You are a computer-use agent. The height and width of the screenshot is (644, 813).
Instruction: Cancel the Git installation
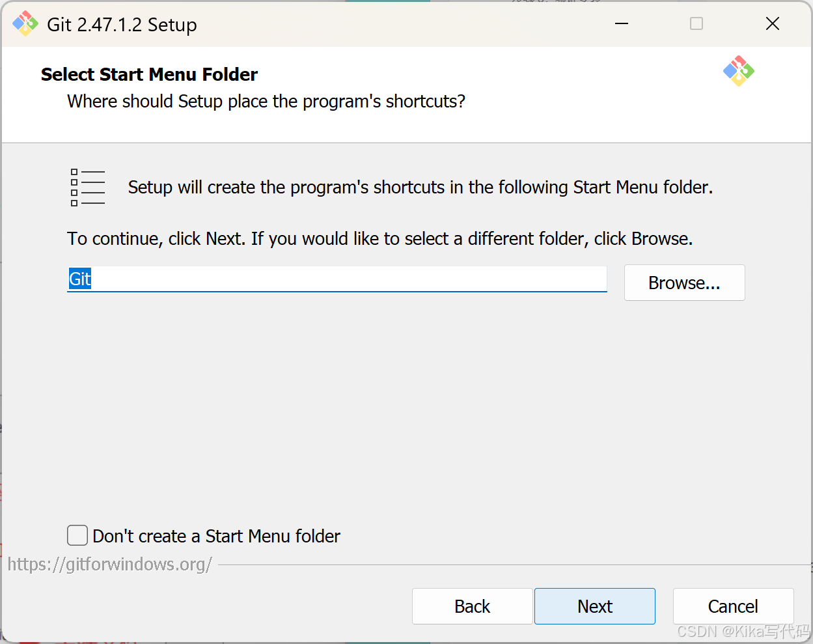[x=733, y=606]
